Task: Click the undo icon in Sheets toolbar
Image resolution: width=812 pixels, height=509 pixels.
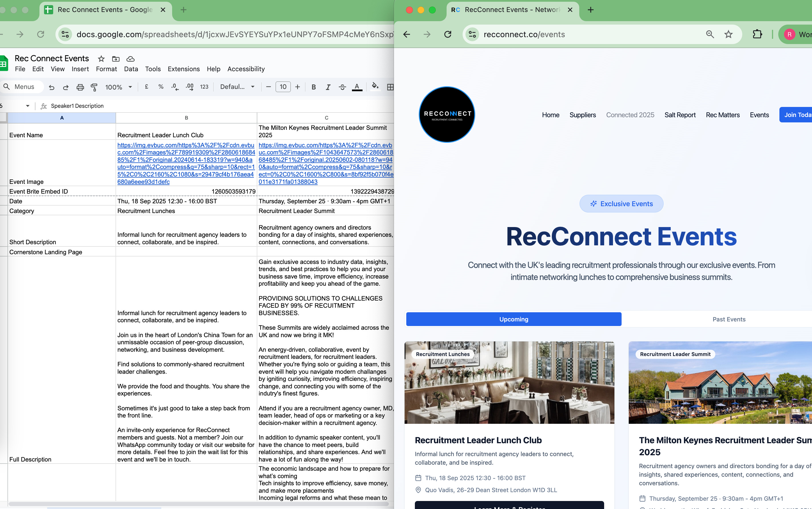Action: pos(51,87)
